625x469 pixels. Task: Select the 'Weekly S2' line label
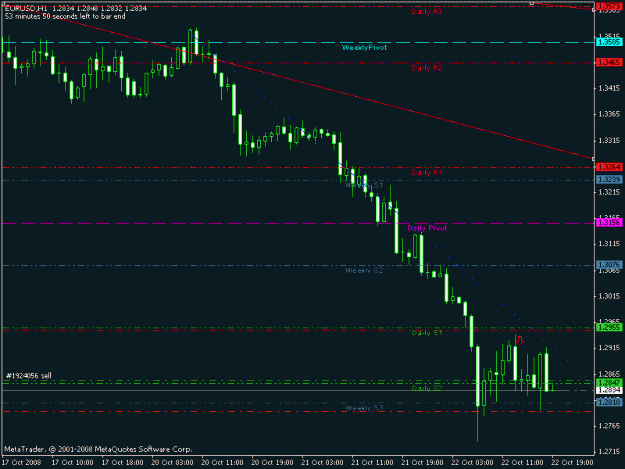pos(364,271)
